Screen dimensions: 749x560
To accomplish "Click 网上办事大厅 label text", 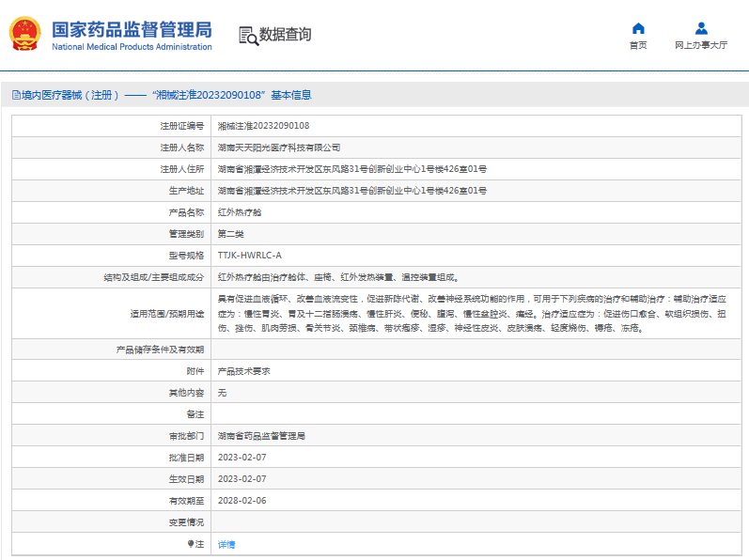I will pyautogui.click(x=701, y=45).
